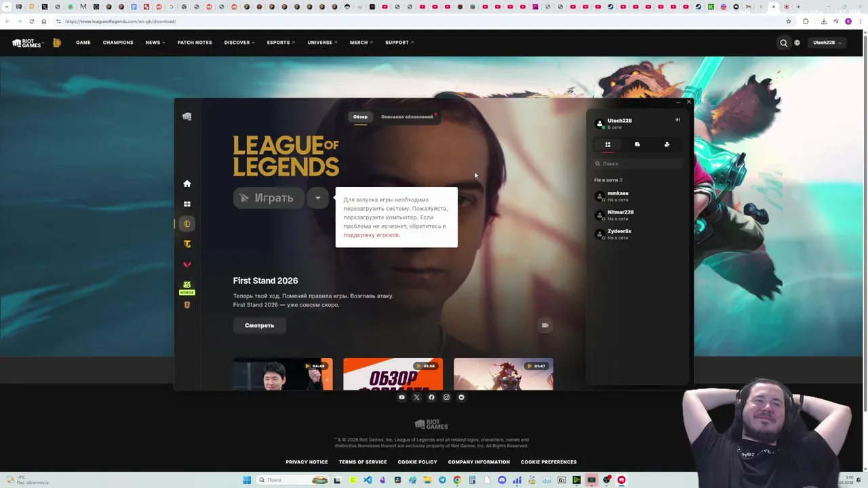The image size is (868, 488).
Task: Open the PRIVACY NOTICE footer link
Action: pyautogui.click(x=307, y=462)
